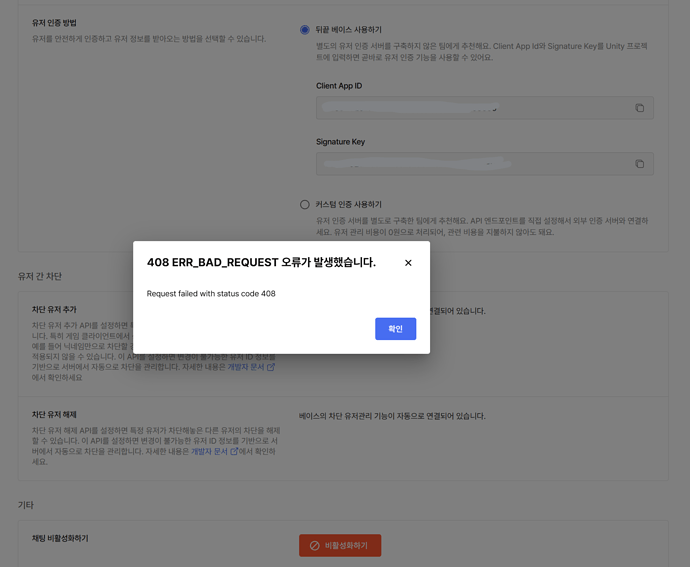This screenshot has width=690, height=567.
Task: Click the 'Request failed with status code 408' message
Action: click(211, 294)
